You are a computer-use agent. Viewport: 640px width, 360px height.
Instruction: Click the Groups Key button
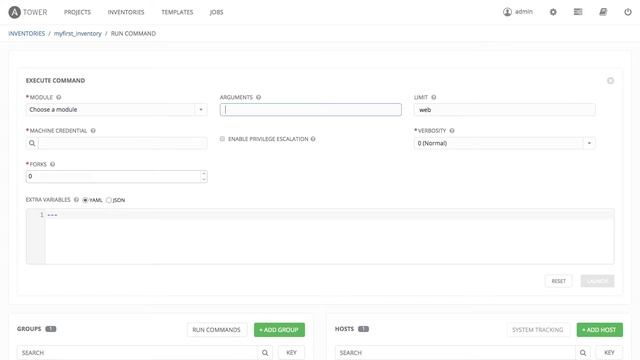[291, 353]
